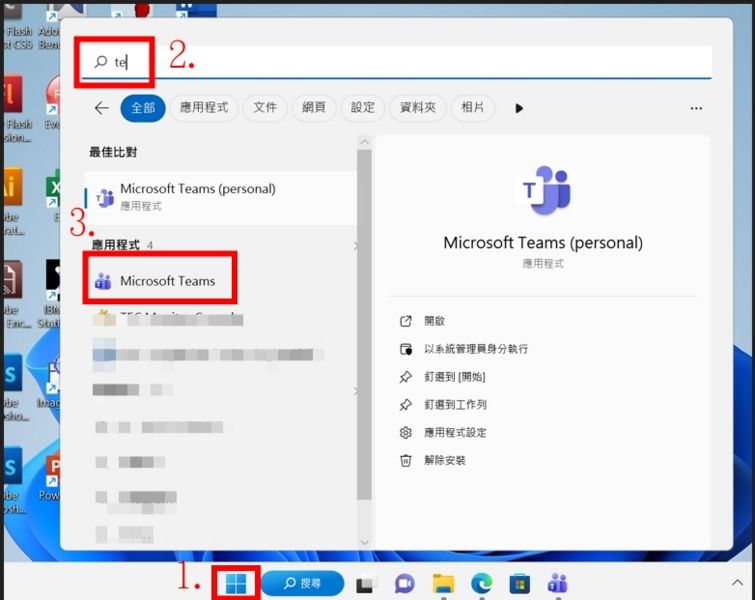Viewport: 755px width, 600px height.
Task: Click 開啟 to open Teams
Action: click(434, 321)
